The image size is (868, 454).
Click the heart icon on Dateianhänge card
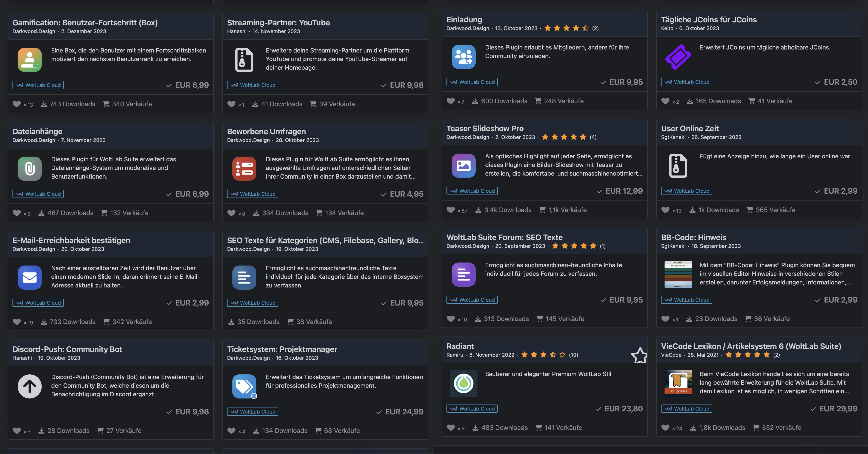17,213
